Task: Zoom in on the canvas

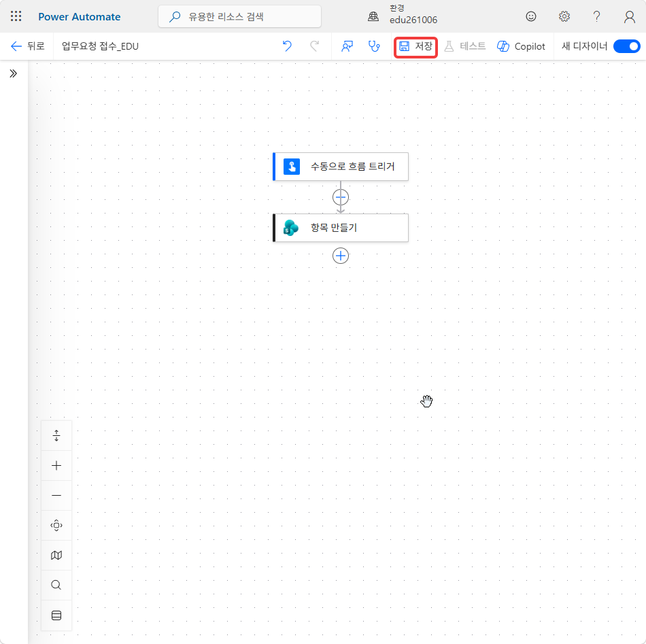Action: click(x=56, y=466)
